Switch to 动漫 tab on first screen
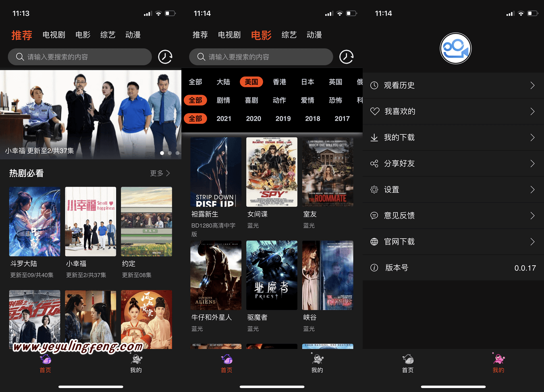544x392 pixels. [x=133, y=35]
